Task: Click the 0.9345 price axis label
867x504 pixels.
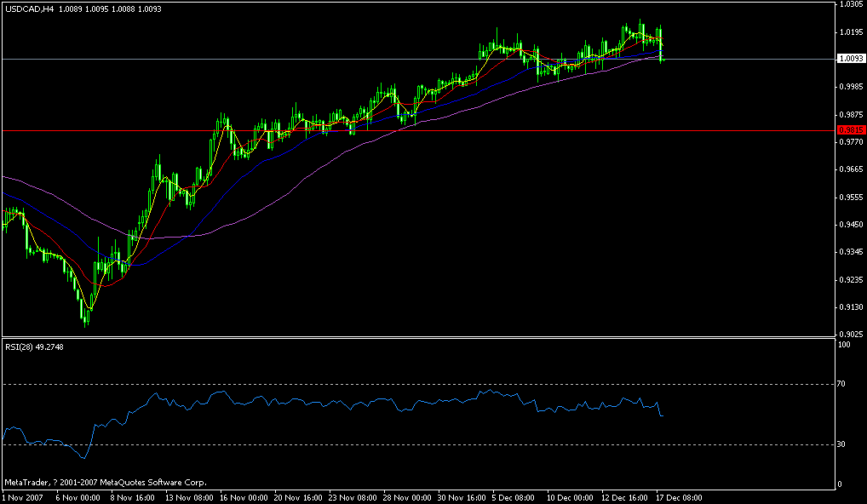Action: pos(852,251)
